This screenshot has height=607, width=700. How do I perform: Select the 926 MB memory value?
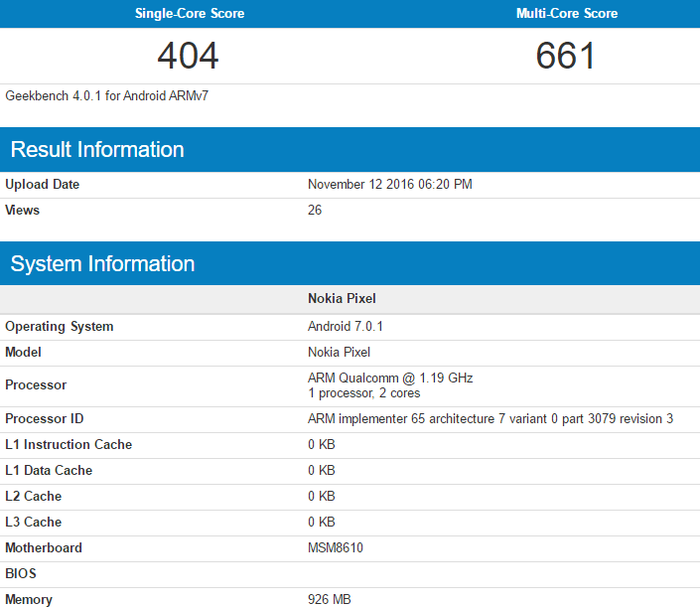coord(329,599)
